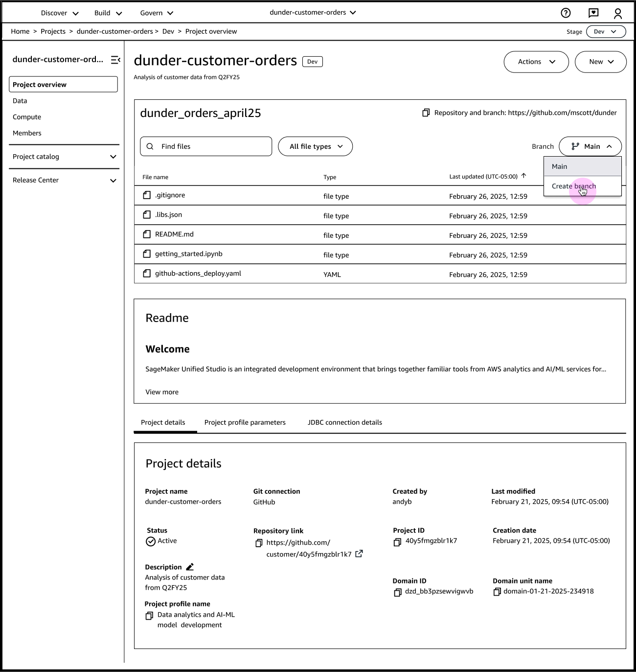Copy the Domain ID value

tap(397, 592)
